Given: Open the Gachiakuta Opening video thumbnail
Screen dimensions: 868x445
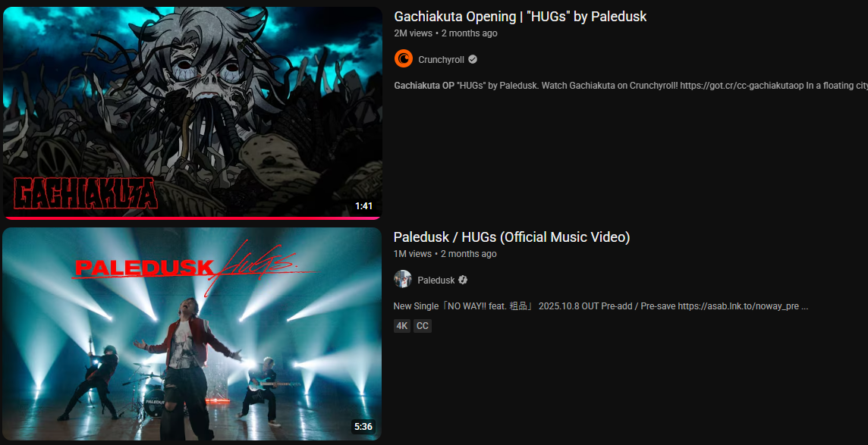Looking at the screenshot, I should [192, 112].
